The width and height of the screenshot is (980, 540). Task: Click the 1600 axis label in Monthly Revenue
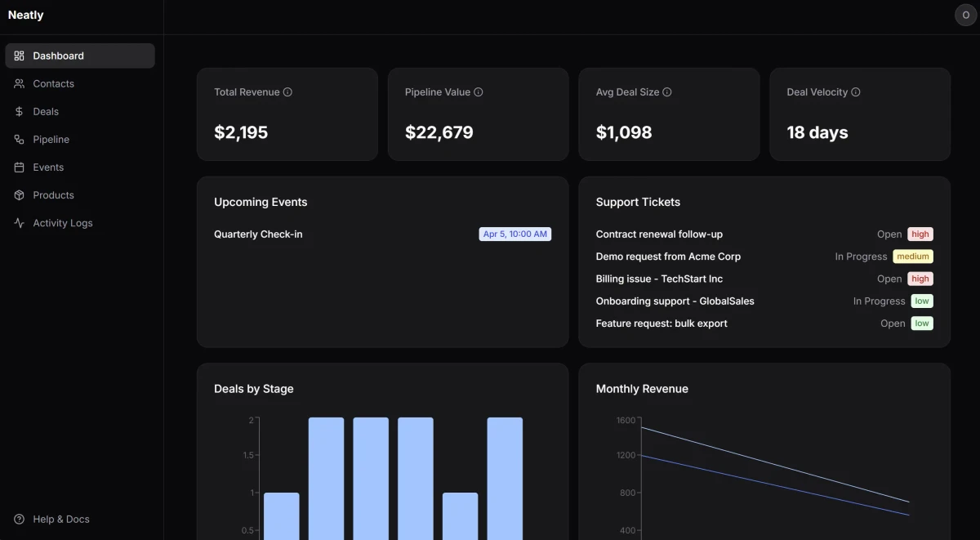coord(626,420)
